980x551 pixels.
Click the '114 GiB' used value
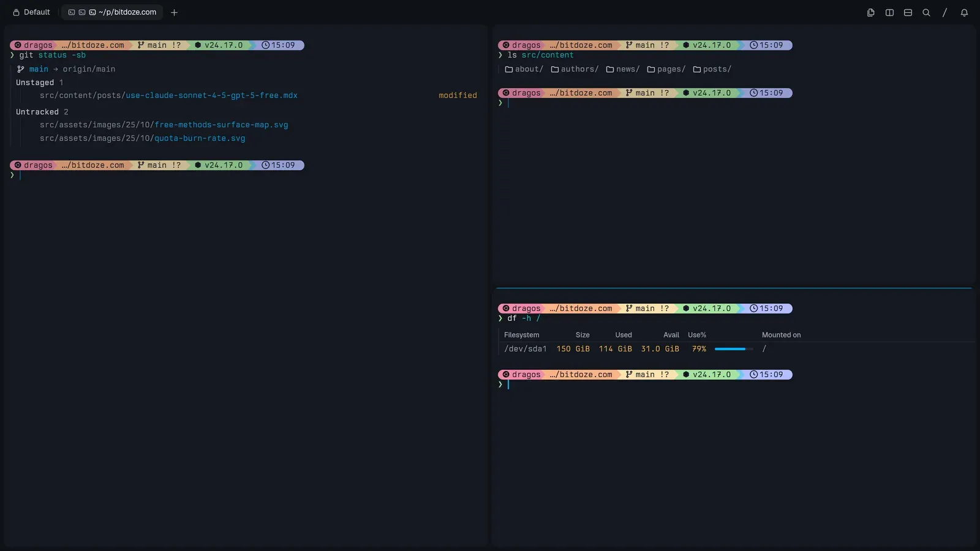(615, 349)
